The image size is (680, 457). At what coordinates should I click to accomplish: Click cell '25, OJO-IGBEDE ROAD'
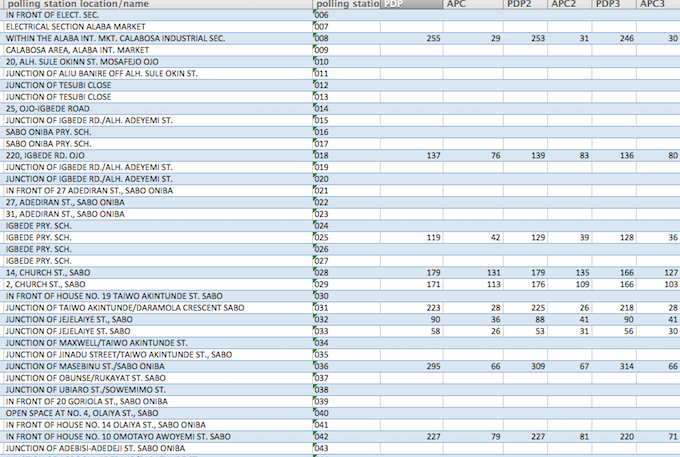click(156, 108)
